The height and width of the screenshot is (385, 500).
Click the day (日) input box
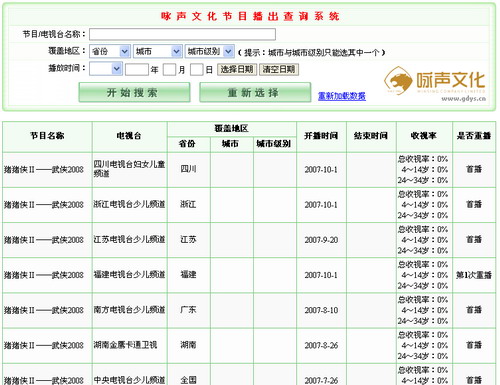pyautogui.click(x=196, y=69)
